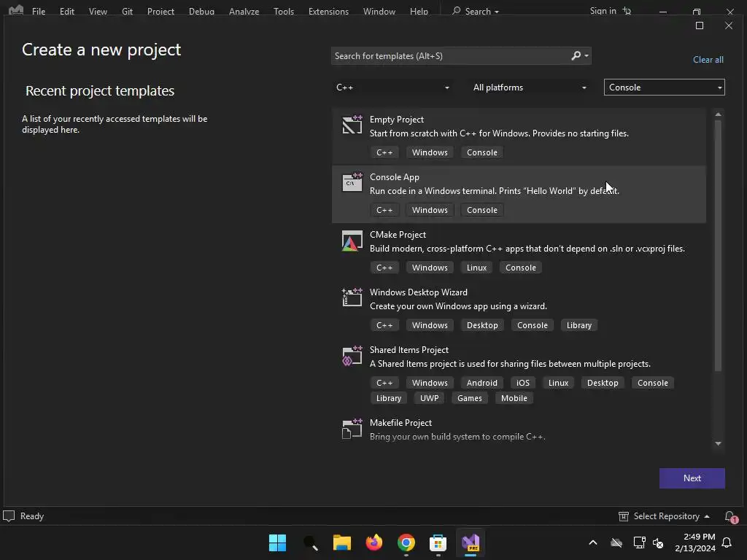Open the Windows Start menu
The image size is (747, 560).
[277, 542]
